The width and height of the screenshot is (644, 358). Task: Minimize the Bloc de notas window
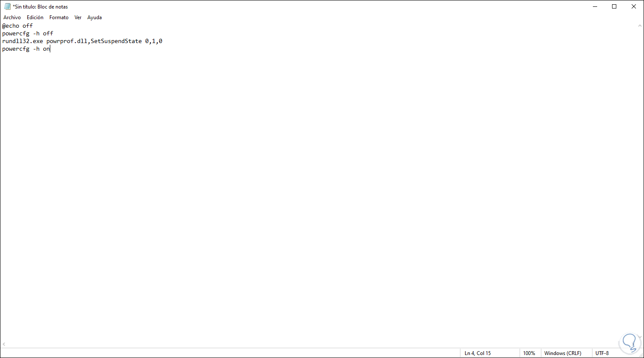point(595,6)
